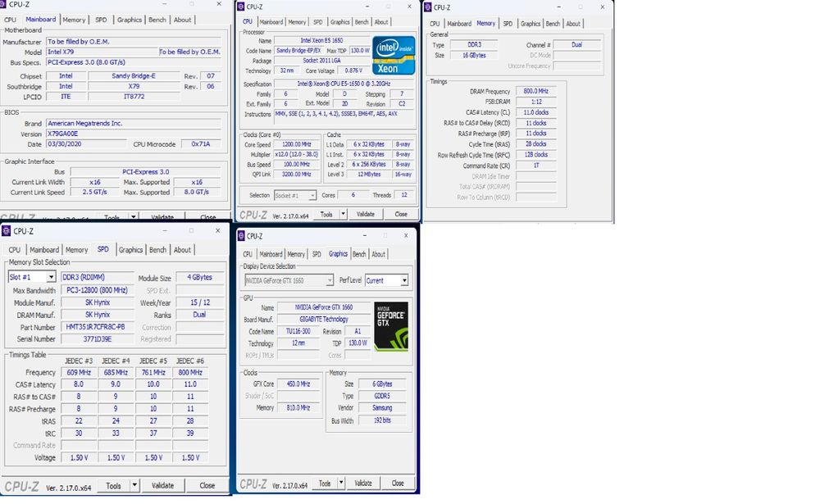This screenshot has width=820, height=504.
Task: Click the GPU code name 'TU116-300'
Action: click(298, 331)
